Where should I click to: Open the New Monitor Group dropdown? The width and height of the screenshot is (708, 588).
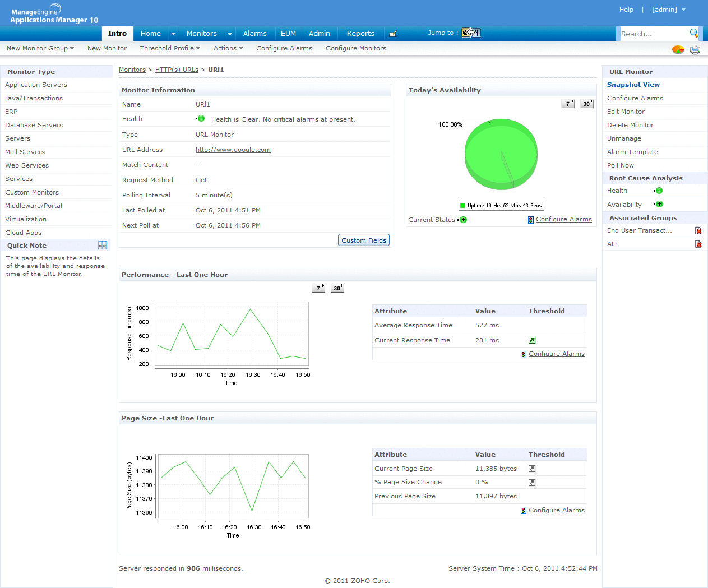pyautogui.click(x=40, y=48)
